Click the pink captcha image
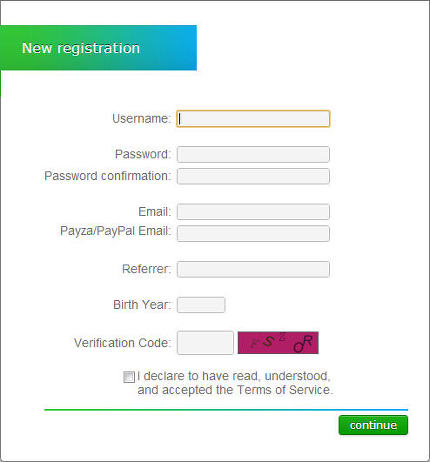Screen dimensions: 430x462 (x=278, y=343)
